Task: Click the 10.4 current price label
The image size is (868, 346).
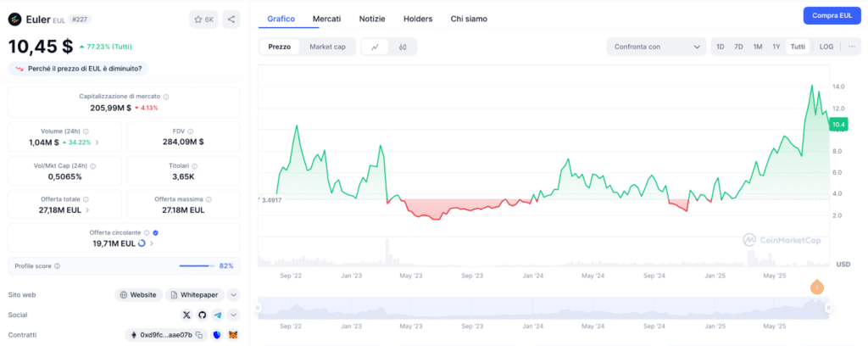Action: 838,126
